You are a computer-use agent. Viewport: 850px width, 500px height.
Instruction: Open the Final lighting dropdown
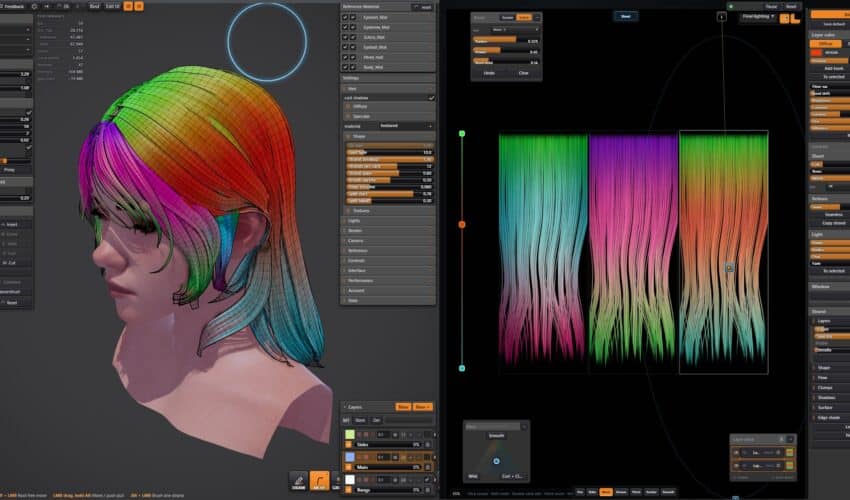coord(758,17)
